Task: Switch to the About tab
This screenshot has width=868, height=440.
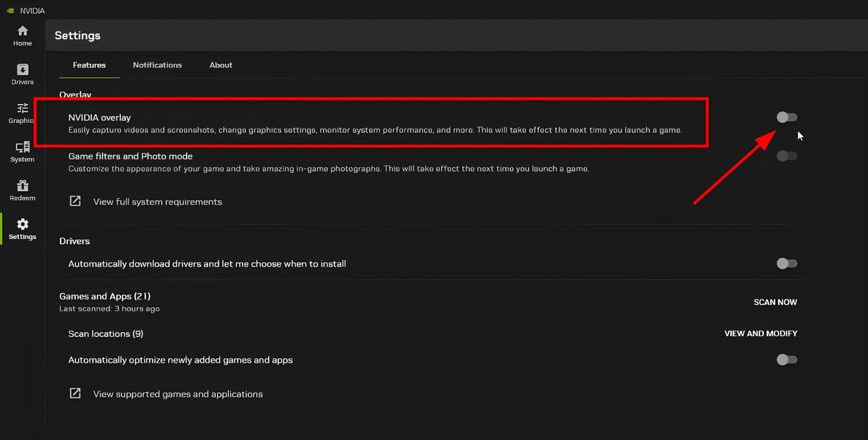Action: coord(221,65)
